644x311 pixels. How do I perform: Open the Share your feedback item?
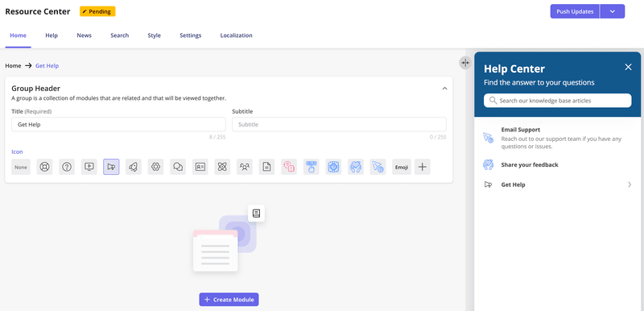(557, 164)
